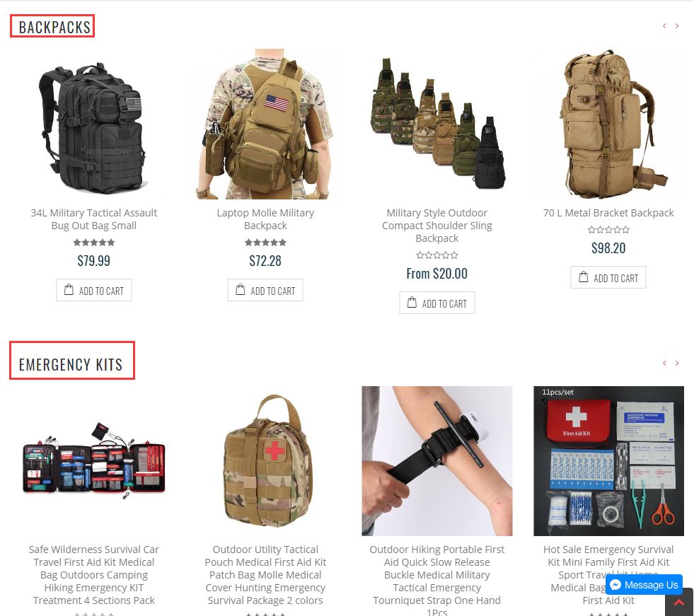View the black tactical backpack product image
This screenshot has height=616, width=694.
tap(94, 124)
